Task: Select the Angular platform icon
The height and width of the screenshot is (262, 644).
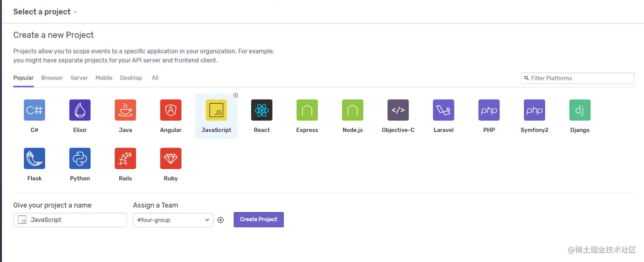Action: click(171, 110)
